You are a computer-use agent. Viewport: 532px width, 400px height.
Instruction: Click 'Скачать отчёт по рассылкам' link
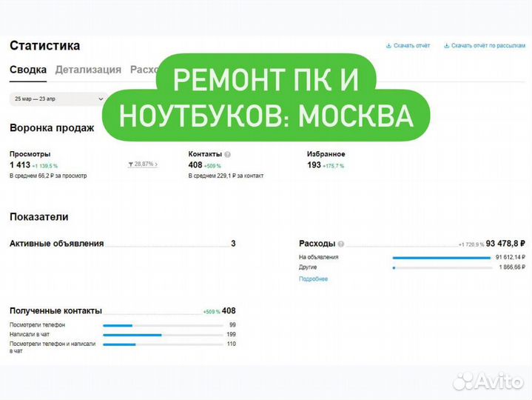(x=488, y=45)
